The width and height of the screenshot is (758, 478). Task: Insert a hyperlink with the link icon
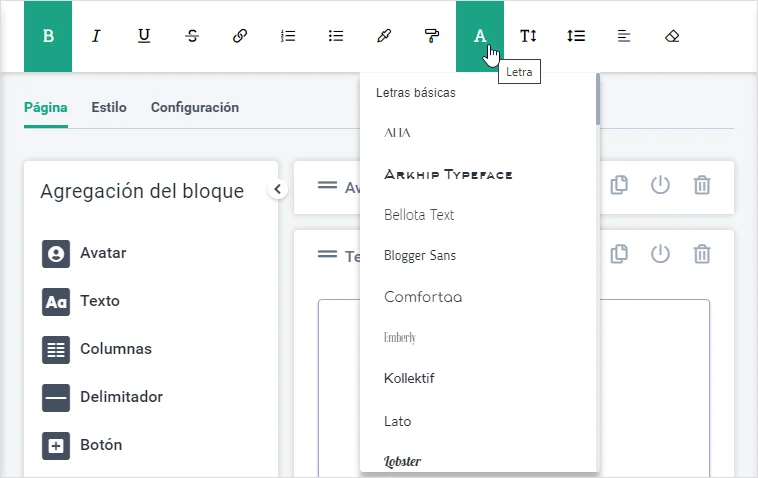(240, 36)
